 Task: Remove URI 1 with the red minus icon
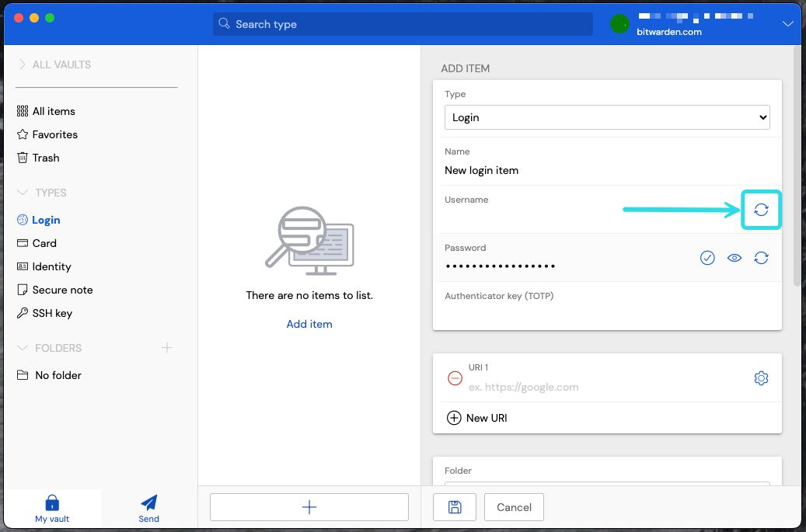click(x=455, y=378)
